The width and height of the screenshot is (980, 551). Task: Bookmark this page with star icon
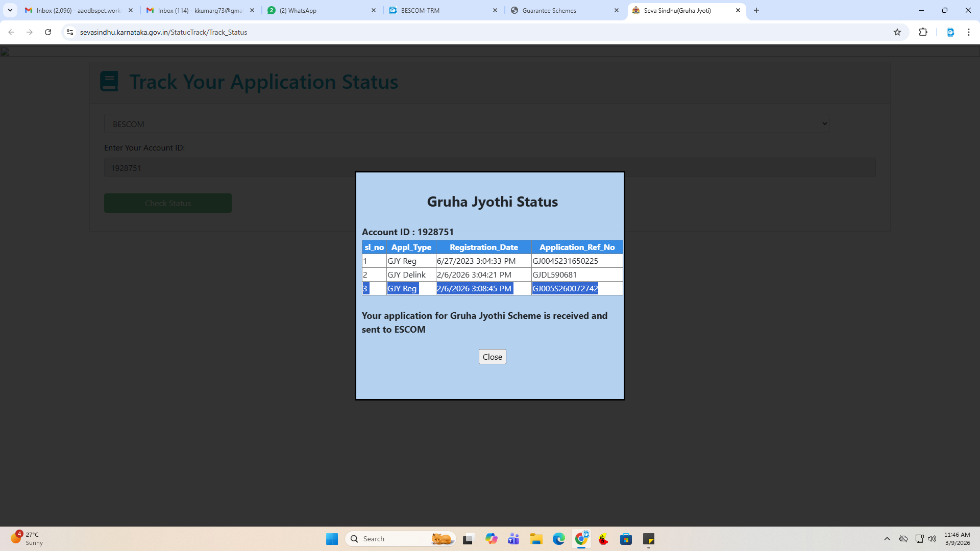click(x=897, y=32)
